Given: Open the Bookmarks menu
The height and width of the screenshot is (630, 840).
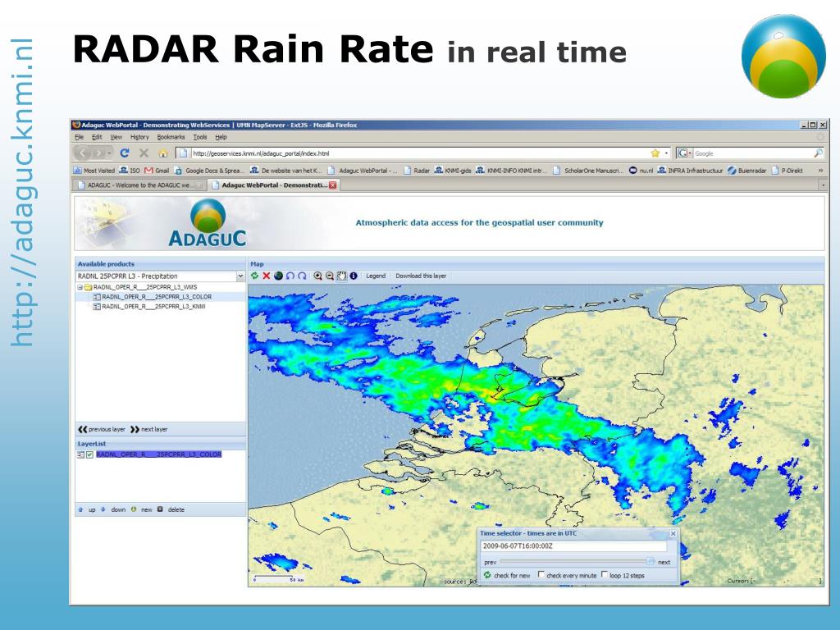Looking at the screenshot, I should point(171,137).
